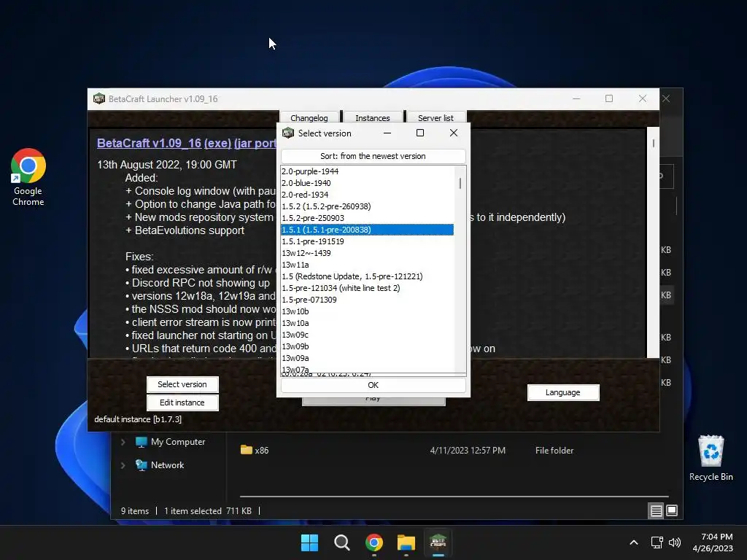Viewport: 747px width, 560px height.
Task: Pick snapshot 13w09b
Action: coord(367,346)
